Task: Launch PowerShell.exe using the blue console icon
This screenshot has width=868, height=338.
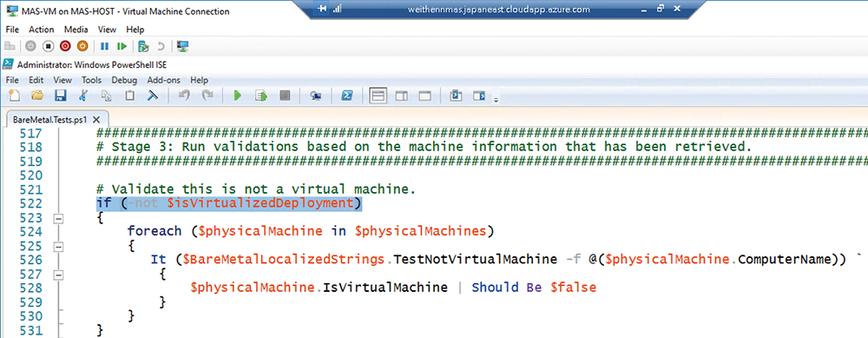Action: 347,96
